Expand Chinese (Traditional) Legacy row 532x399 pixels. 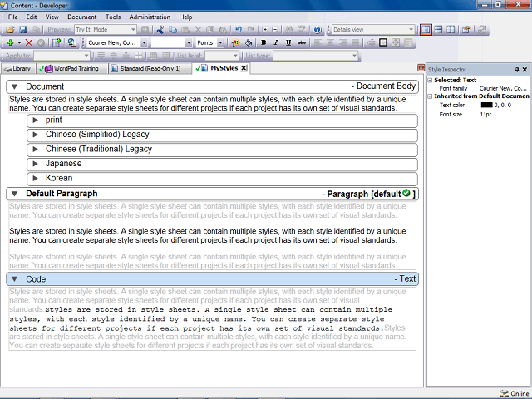point(35,150)
